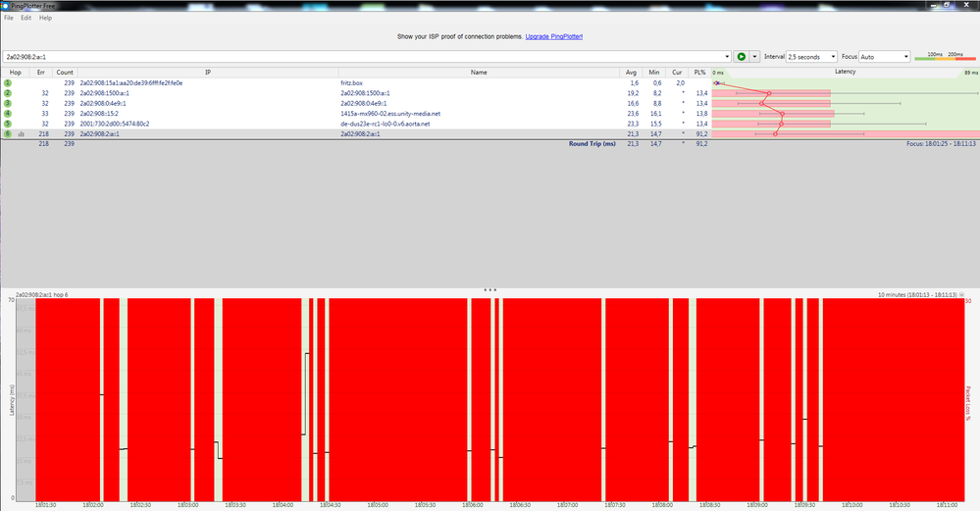Select IP 2001:730:2d00::5474:80c2
This screenshot has width=980, height=511.
[115, 124]
